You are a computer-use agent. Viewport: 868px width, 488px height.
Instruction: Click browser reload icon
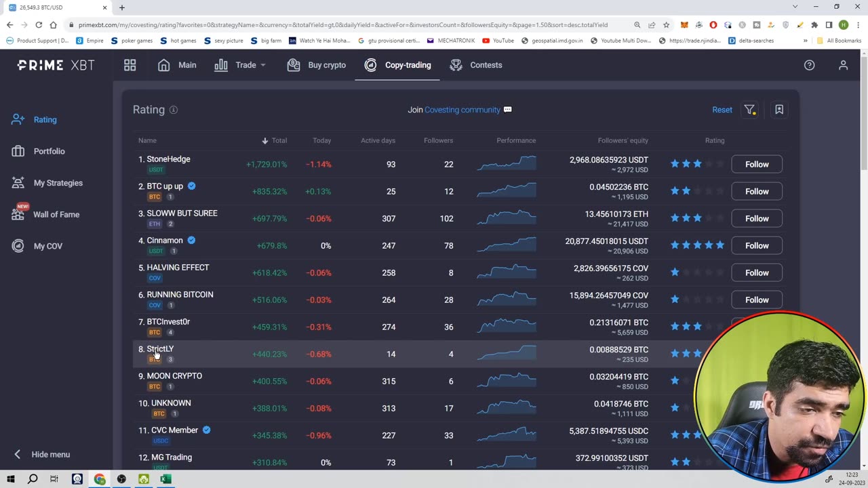pos(39,25)
